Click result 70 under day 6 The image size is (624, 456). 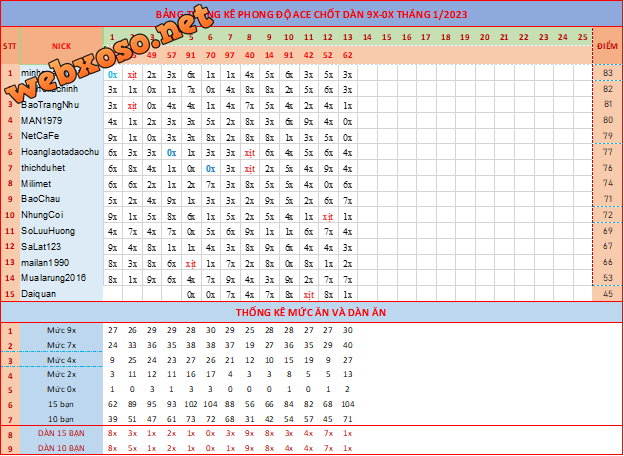pos(211,55)
